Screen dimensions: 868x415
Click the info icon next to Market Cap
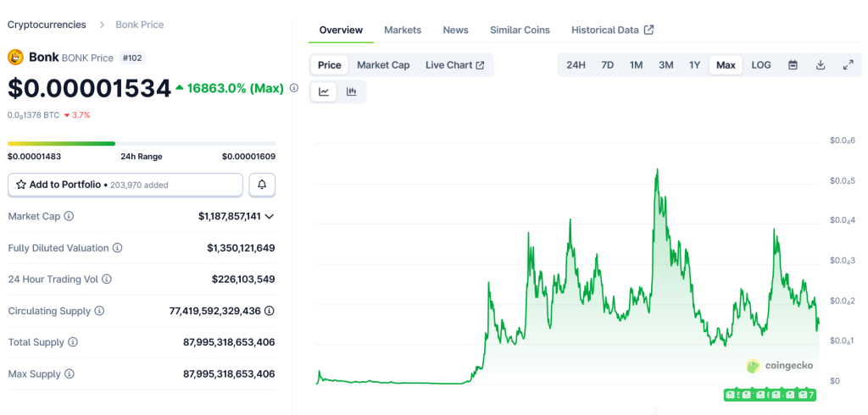click(x=69, y=216)
